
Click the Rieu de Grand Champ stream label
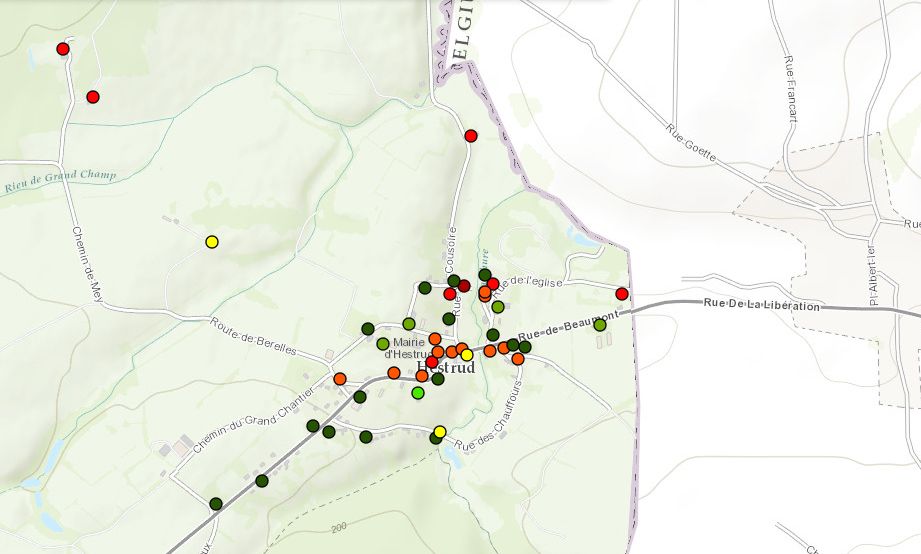(x=60, y=179)
